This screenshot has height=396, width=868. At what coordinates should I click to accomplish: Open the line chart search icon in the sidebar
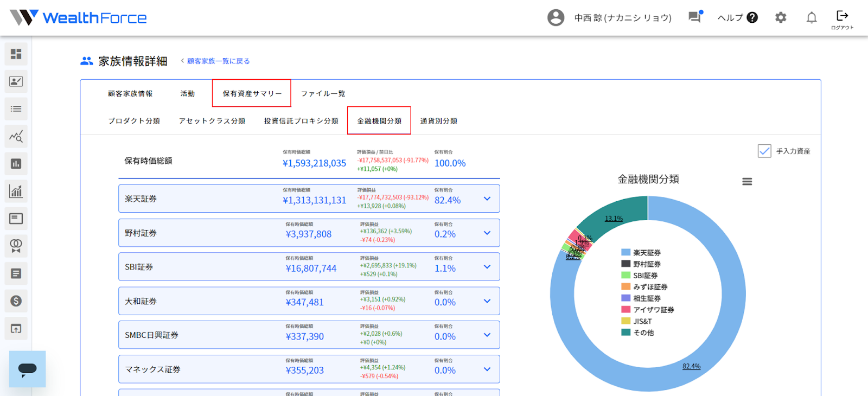tap(16, 137)
